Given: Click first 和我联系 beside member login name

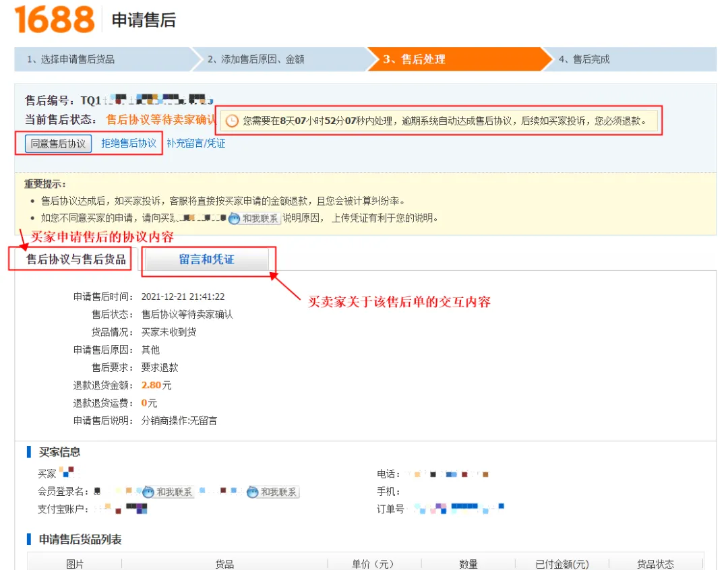Looking at the screenshot, I should (x=169, y=492).
